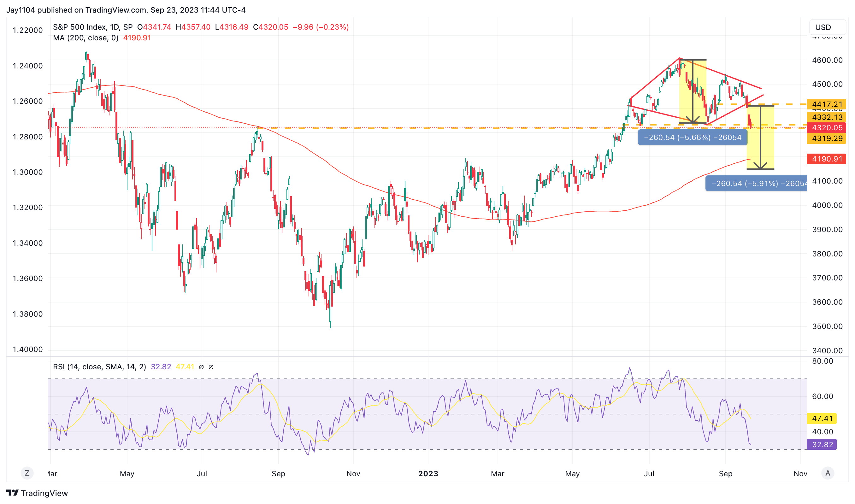Image resolution: width=855 pixels, height=504 pixels.
Task: Click the RSI legend value 32.82
Action: [x=161, y=367]
